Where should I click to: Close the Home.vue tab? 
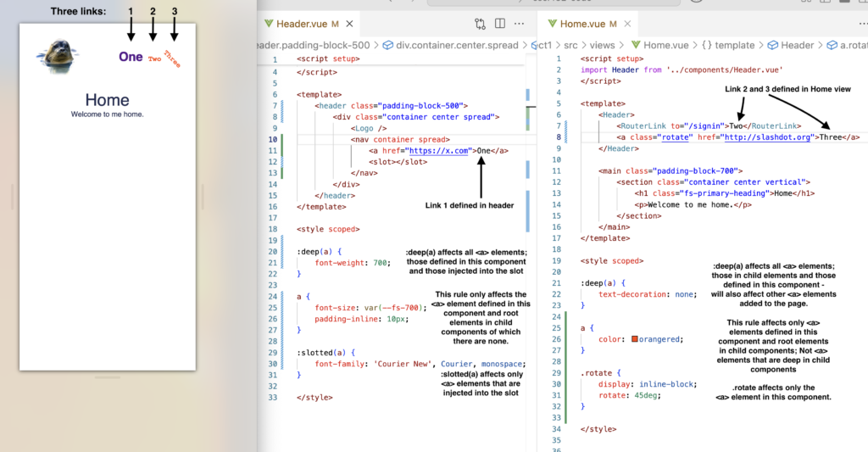pyautogui.click(x=627, y=24)
